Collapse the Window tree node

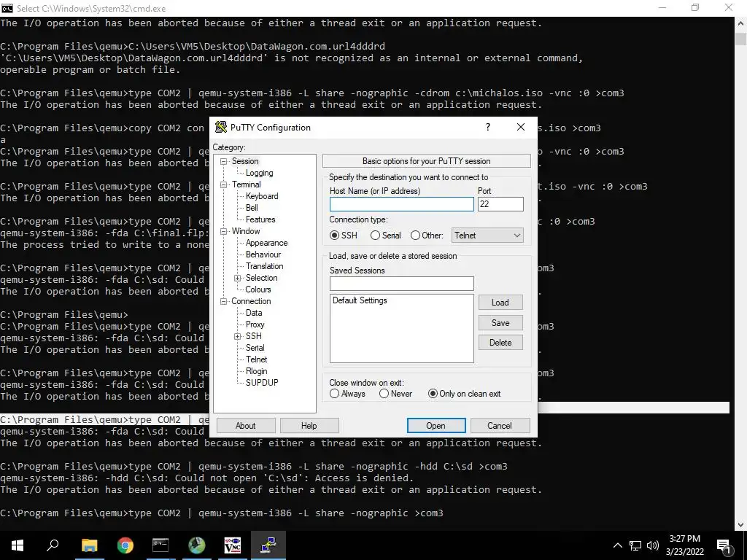point(223,231)
